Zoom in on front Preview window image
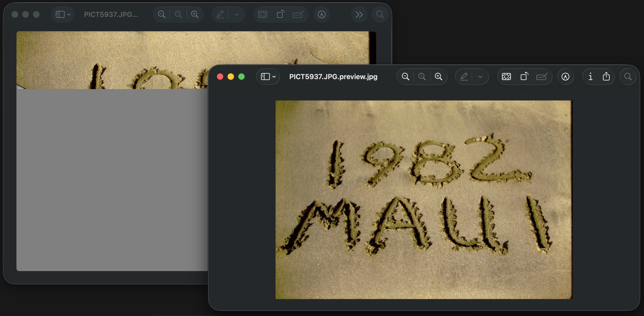 [439, 76]
